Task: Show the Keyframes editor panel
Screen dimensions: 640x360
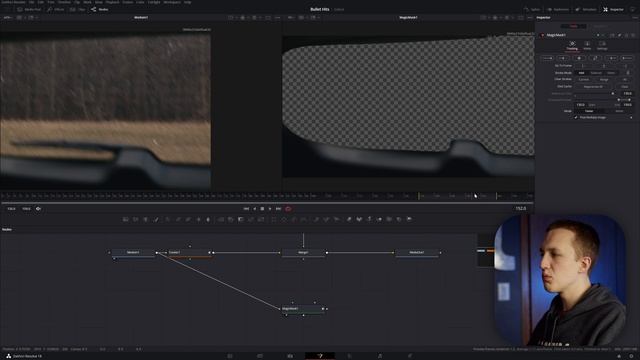Action: coord(558,9)
